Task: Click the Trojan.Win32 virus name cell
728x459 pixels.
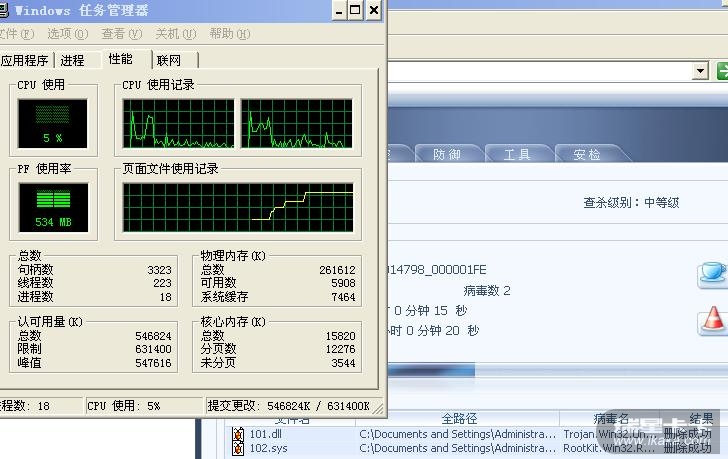Action: (x=609, y=434)
